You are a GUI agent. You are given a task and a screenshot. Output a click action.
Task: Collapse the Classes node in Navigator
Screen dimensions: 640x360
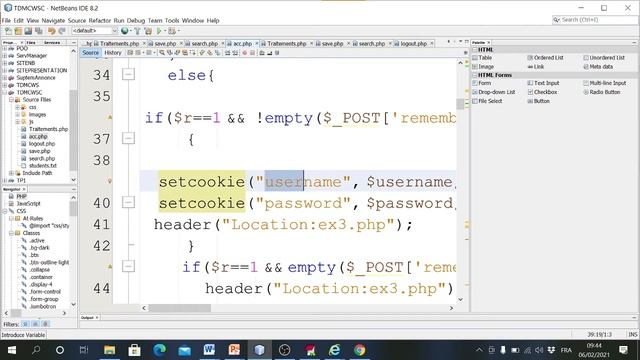coord(11,233)
